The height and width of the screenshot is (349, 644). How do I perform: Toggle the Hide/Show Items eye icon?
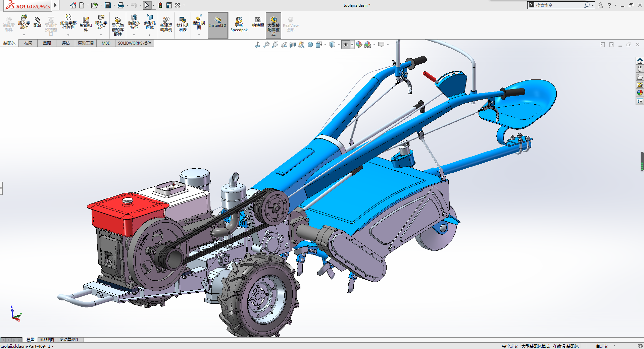coord(346,45)
